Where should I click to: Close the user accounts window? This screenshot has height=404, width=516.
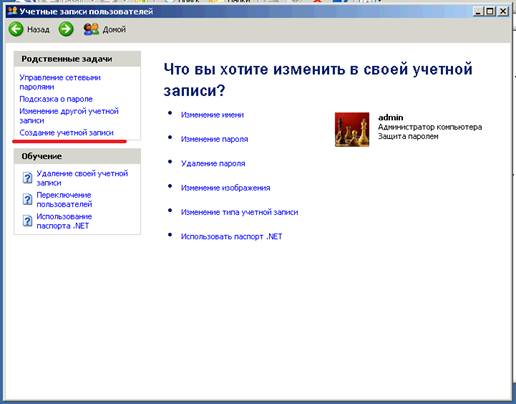pos(503,11)
